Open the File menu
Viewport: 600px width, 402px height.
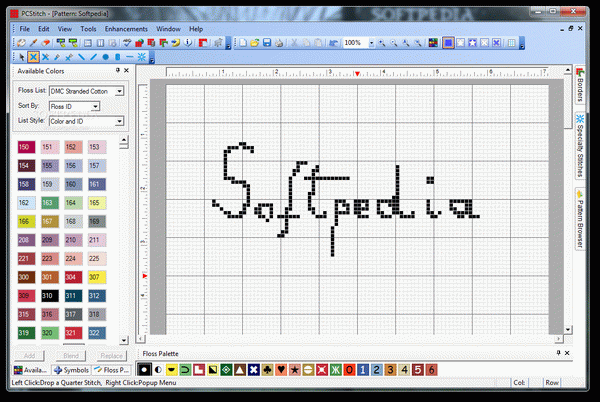coord(24,29)
